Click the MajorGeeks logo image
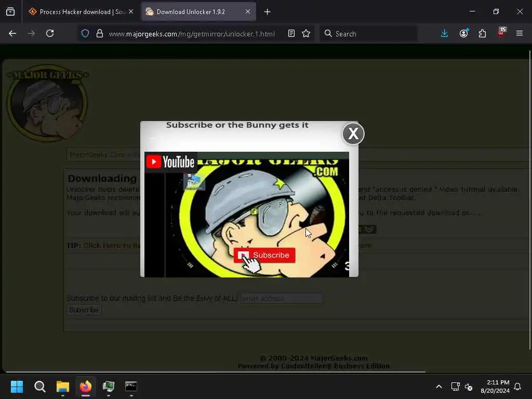Image resolution: width=532 pixels, height=399 pixels. pos(47,103)
